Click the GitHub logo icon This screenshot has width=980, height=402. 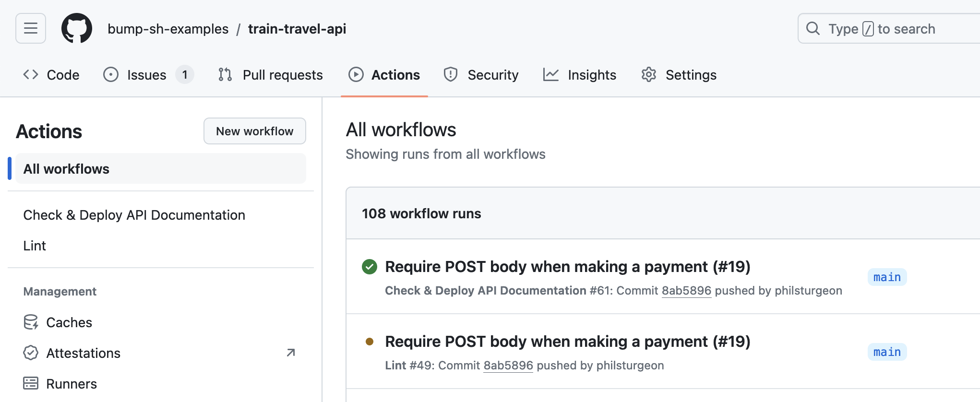(77, 28)
